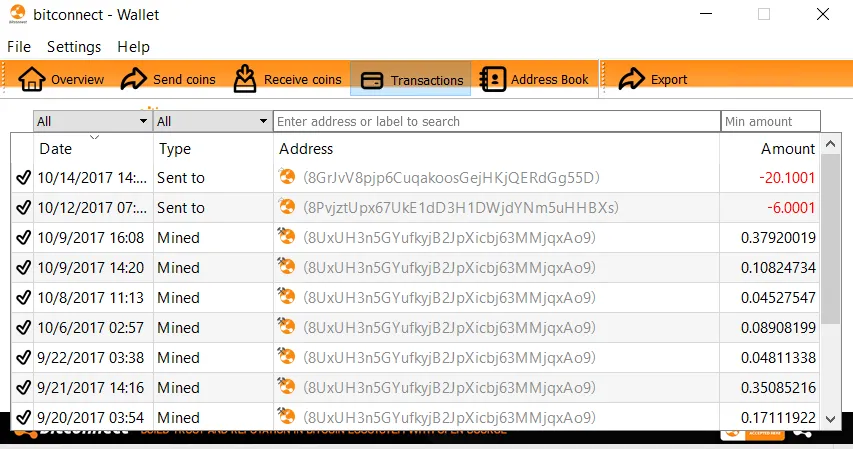This screenshot has width=853, height=449.
Task: Click the address or label search field
Action: [497, 121]
